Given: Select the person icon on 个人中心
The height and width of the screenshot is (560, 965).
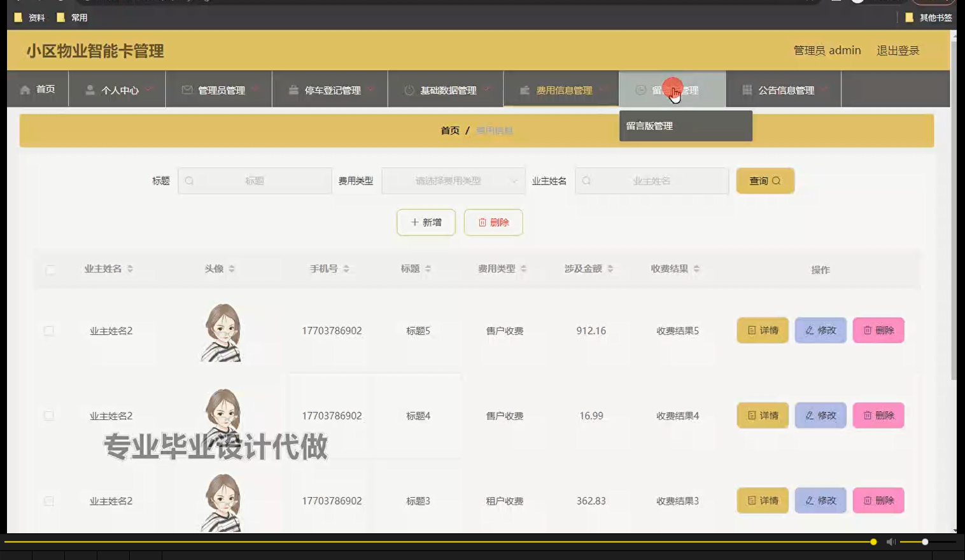Looking at the screenshot, I should click(x=90, y=90).
